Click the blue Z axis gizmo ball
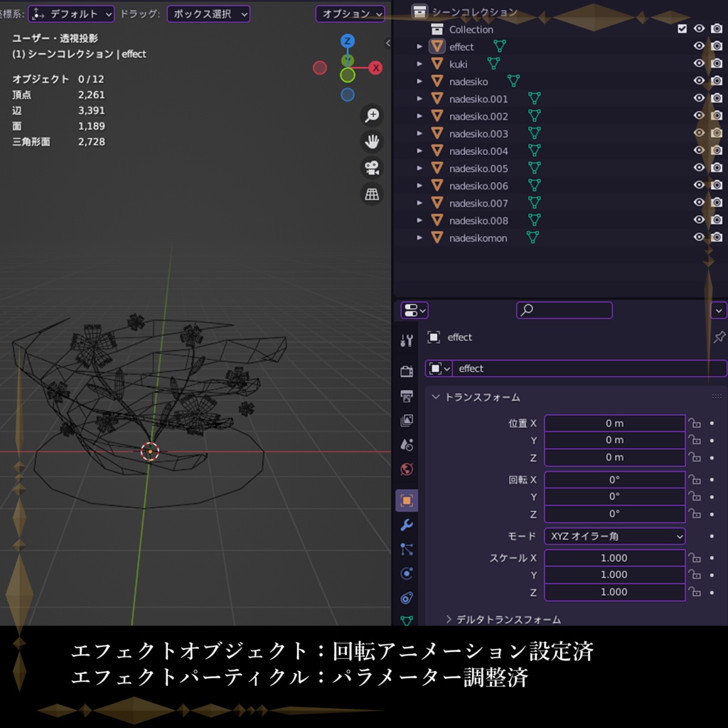This screenshot has height=728, width=728. coord(347,41)
